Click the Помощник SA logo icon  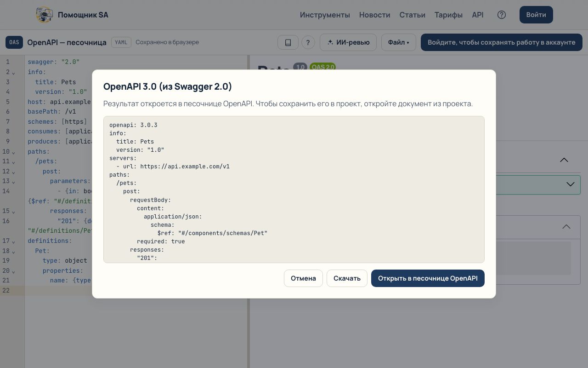[44, 15]
